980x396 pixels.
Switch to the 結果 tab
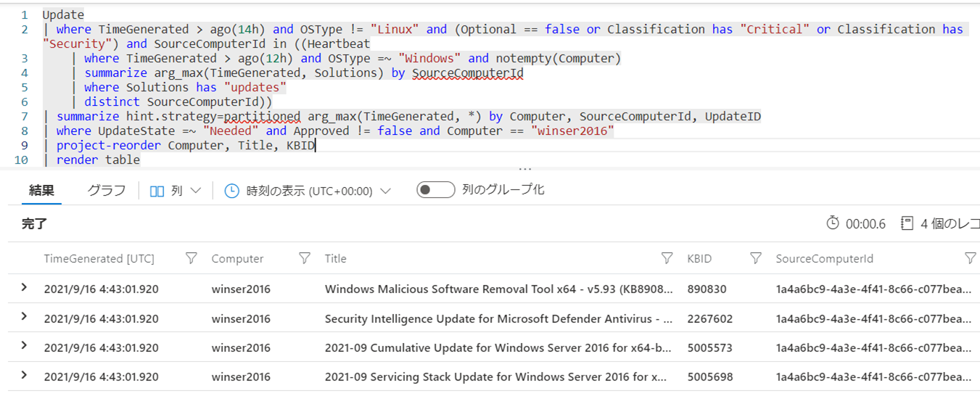[x=41, y=190]
